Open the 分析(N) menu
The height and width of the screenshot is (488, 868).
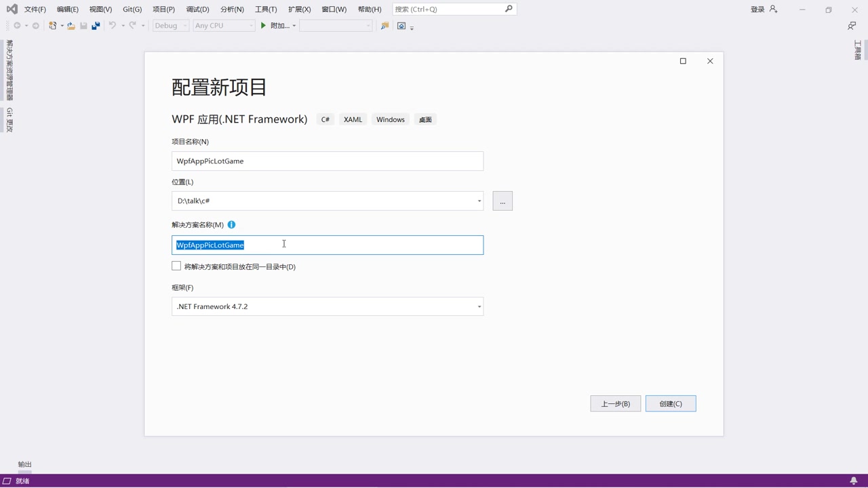[232, 9]
